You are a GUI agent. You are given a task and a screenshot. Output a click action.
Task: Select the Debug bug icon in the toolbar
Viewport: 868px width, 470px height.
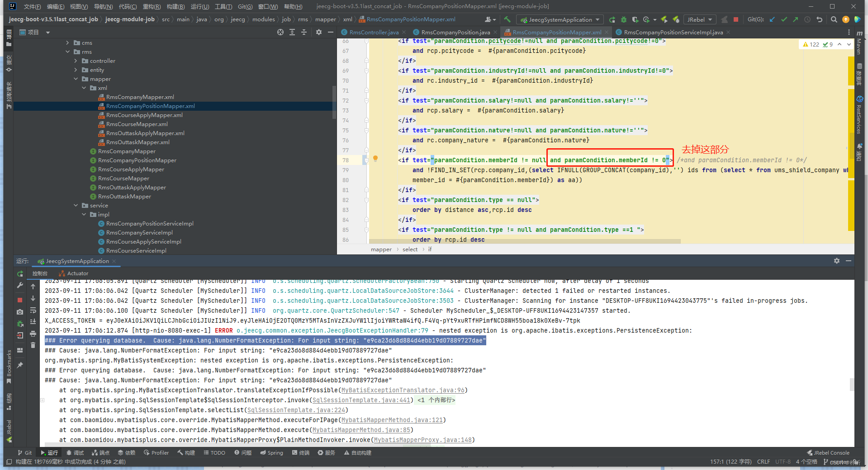[623, 19]
